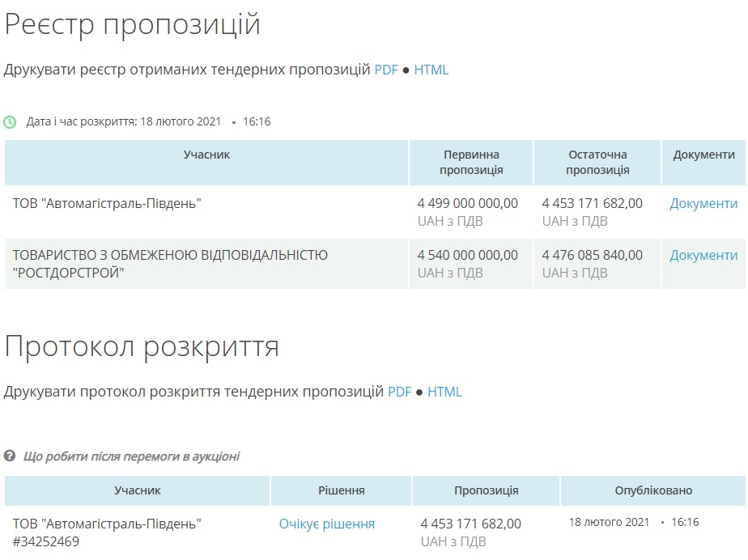
Task: Click the 'Остаточна пропозиція' column header
Action: (597, 162)
